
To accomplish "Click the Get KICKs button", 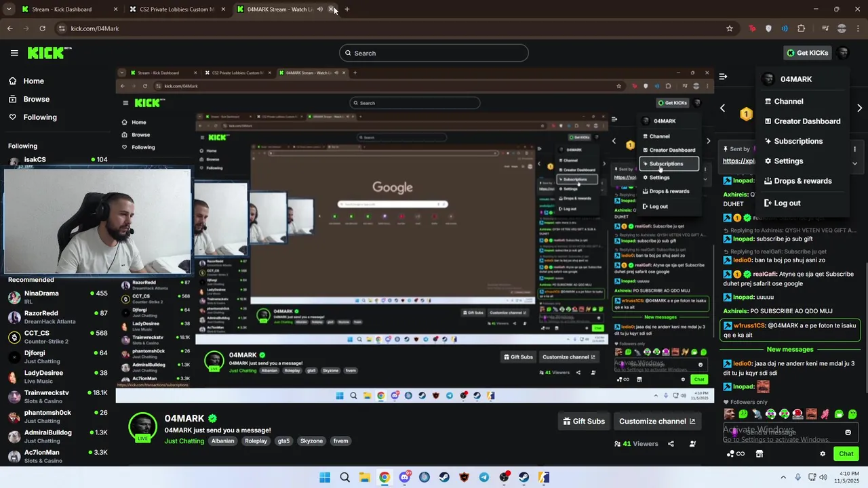I will coord(807,53).
